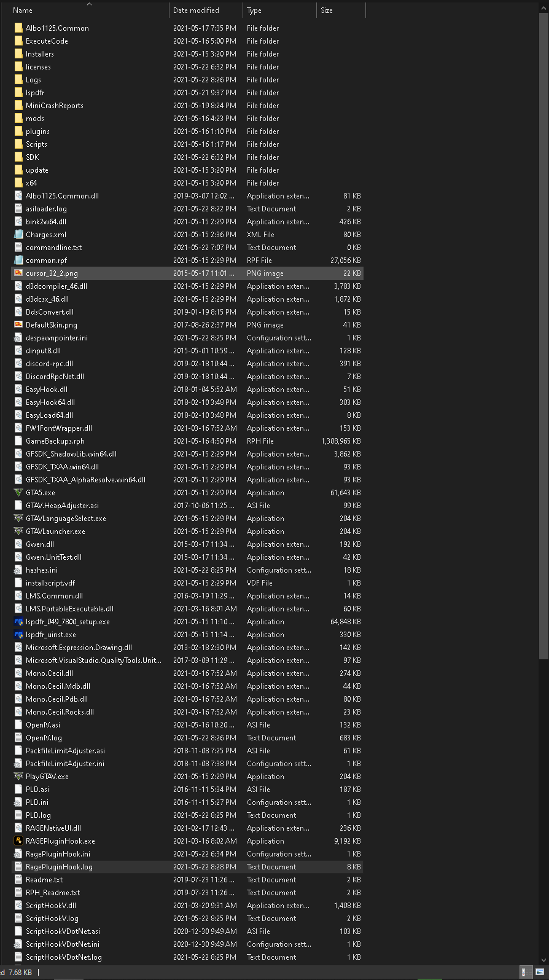Click the GTAVLauncher.exe icon
The image size is (549, 980).
pyautogui.click(x=18, y=531)
